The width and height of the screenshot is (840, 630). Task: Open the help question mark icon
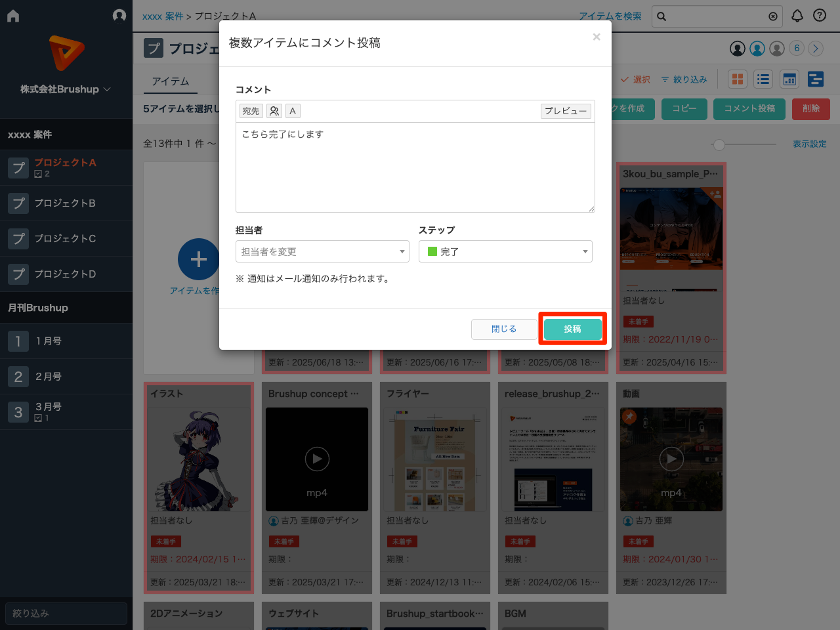tap(820, 16)
